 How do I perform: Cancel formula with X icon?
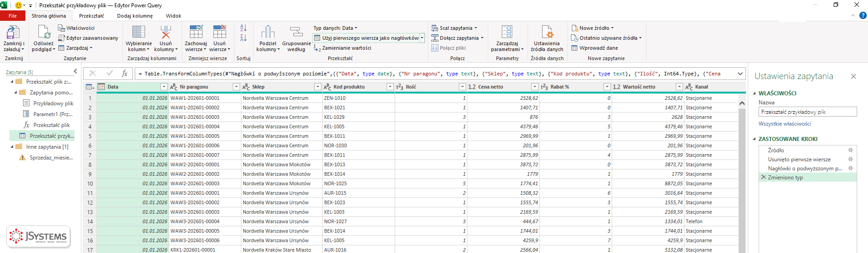[x=92, y=73]
